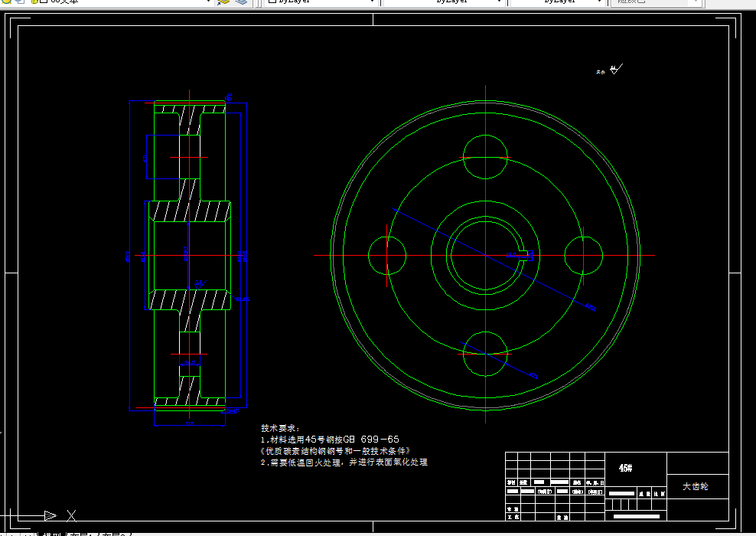Select the bottom bolt hole circle in the front view
The width and height of the screenshot is (756, 536).
[485, 354]
